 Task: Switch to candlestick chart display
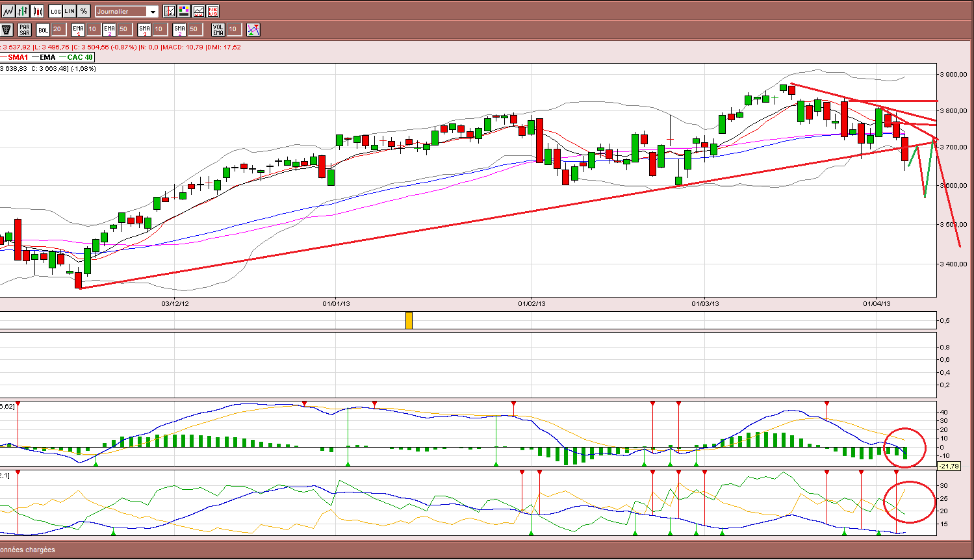[x=37, y=11]
